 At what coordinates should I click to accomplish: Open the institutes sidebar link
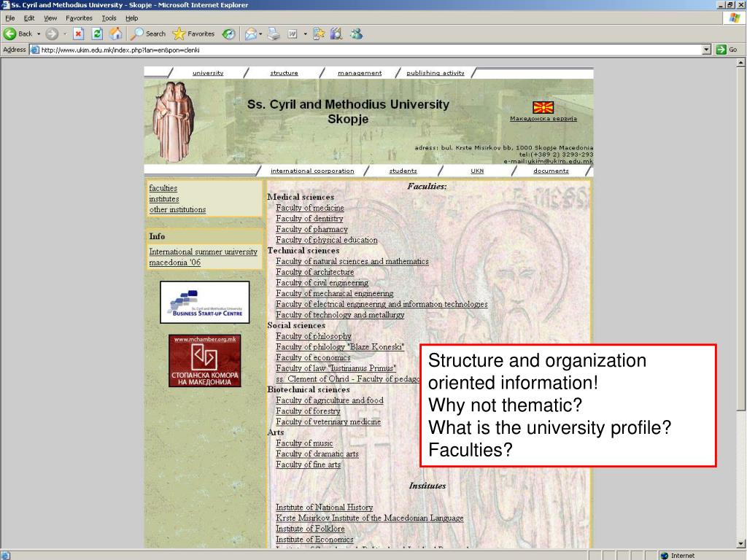(164, 199)
